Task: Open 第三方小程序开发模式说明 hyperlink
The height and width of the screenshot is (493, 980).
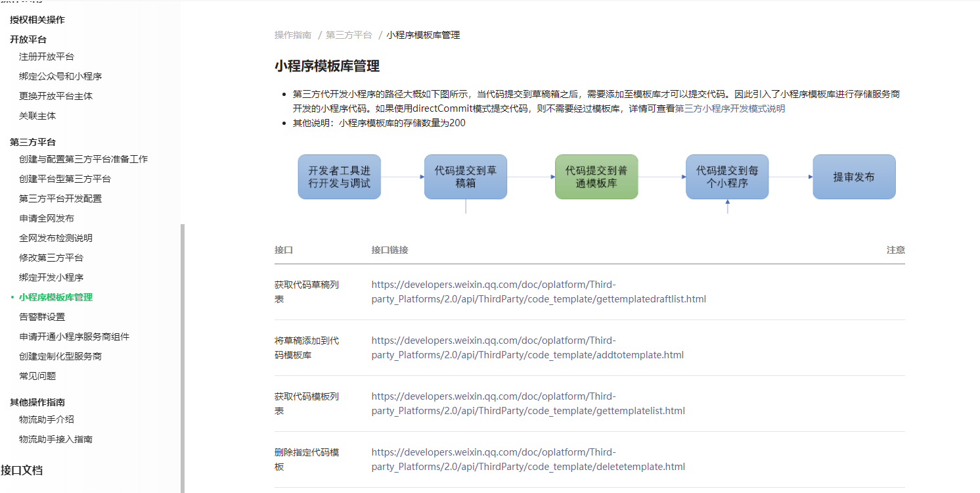Action: (x=730, y=108)
